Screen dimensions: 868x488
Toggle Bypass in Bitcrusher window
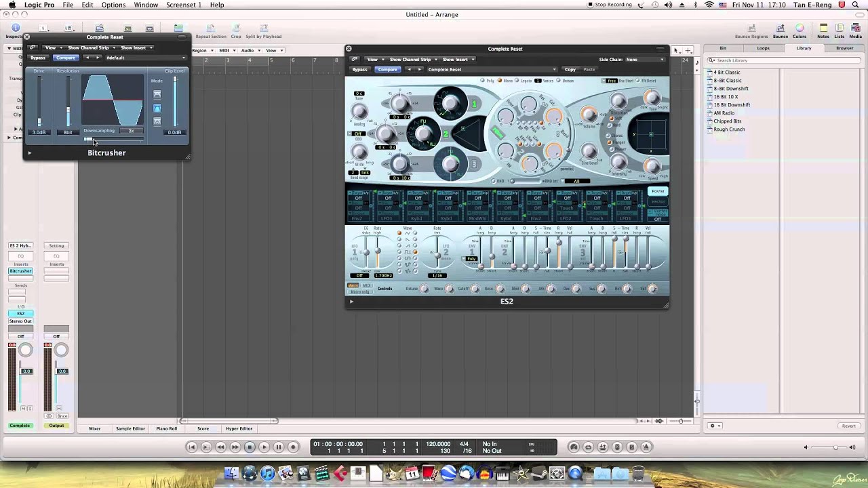(x=38, y=58)
